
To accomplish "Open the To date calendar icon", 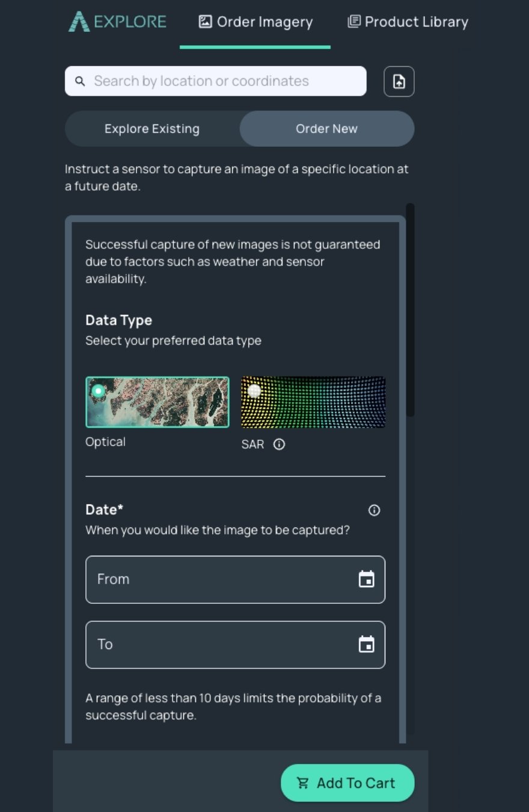I will pyautogui.click(x=366, y=644).
